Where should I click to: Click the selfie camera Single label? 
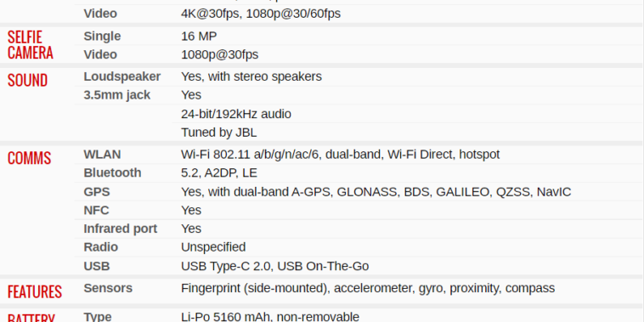[x=102, y=37]
